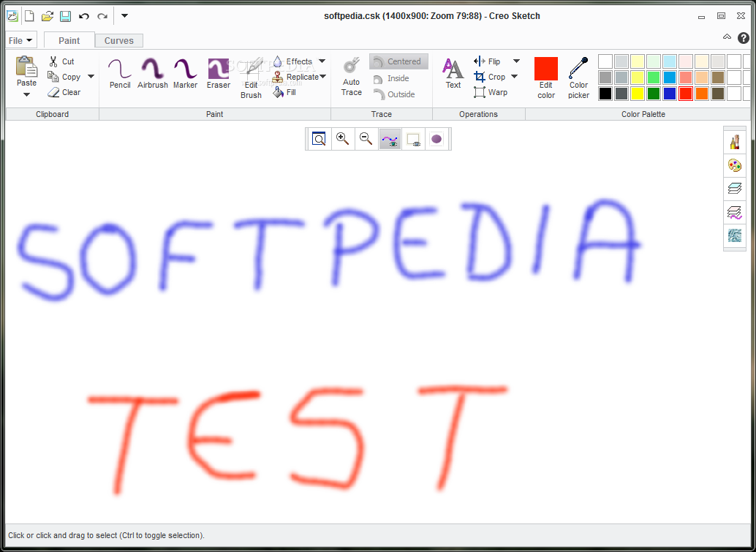Click the Flip button
This screenshot has height=552, width=756.
(x=487, y=61)
